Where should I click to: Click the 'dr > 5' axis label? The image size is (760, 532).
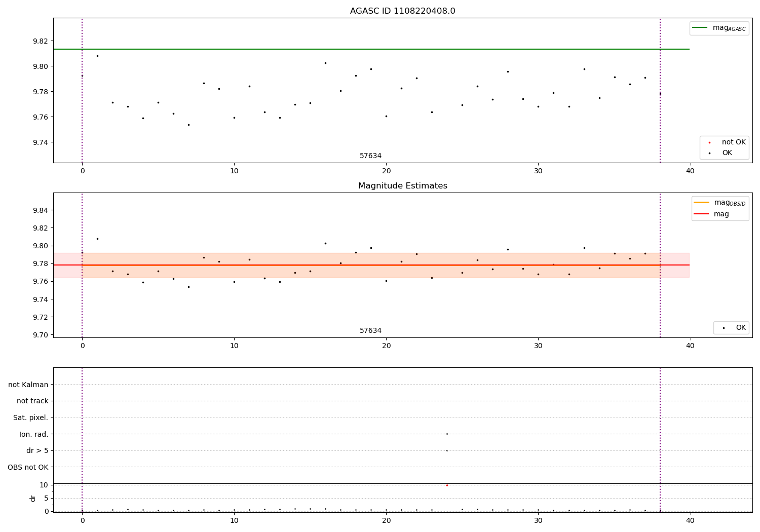pyautogui.click(x=37, y=450)
